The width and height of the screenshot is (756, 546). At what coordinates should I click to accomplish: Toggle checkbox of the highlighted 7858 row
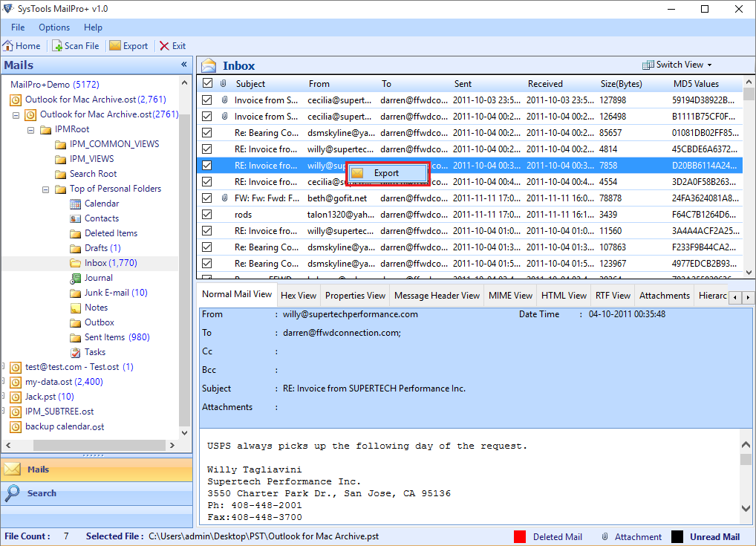207,166
